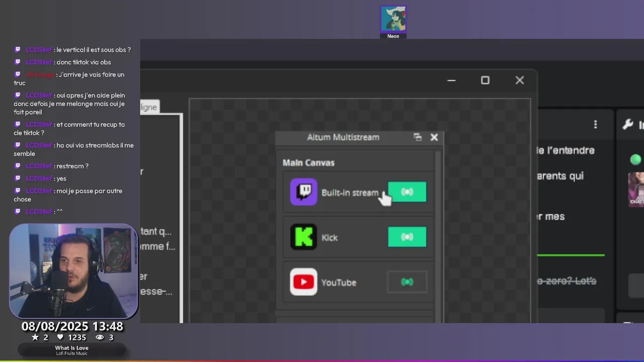Click the Built-in stream label

click(x=350, y=193)
